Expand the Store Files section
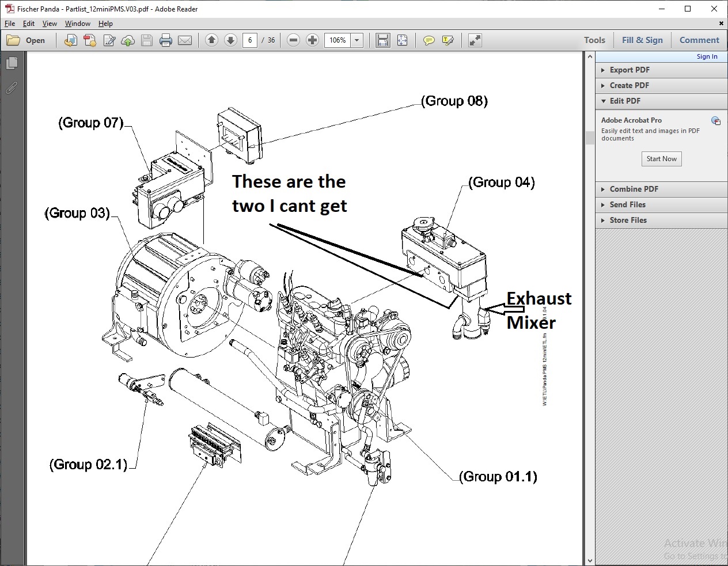Image resolution: width=728 pixels, height=566 pixels. 661,220
